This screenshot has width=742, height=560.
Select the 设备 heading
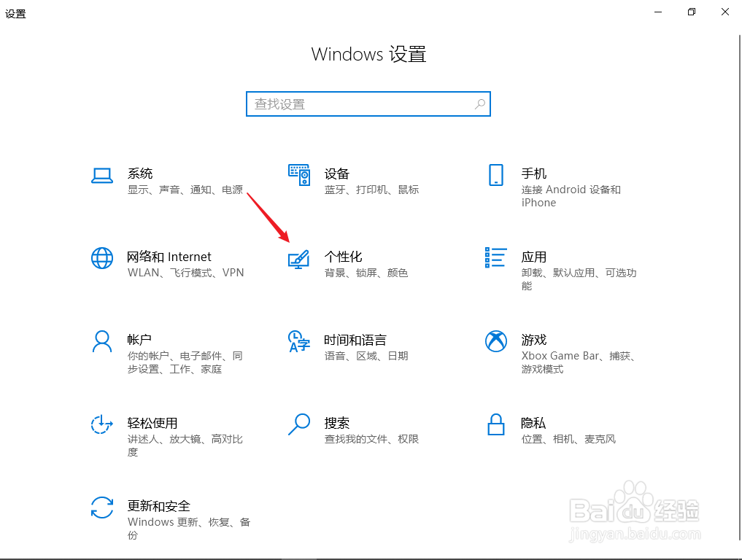point(337,174)
